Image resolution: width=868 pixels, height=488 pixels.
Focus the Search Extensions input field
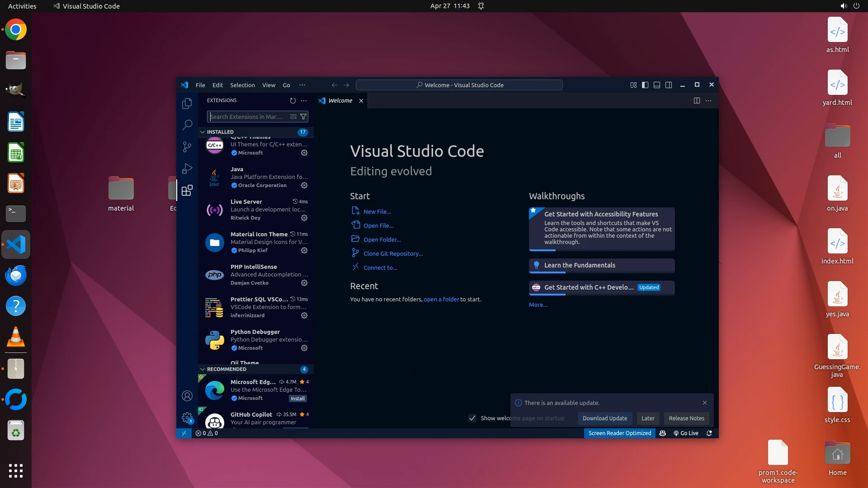[x=246, y=117]
